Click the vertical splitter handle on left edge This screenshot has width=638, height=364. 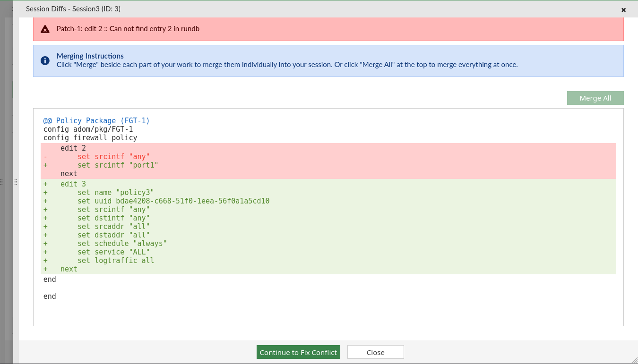(16, 182)
